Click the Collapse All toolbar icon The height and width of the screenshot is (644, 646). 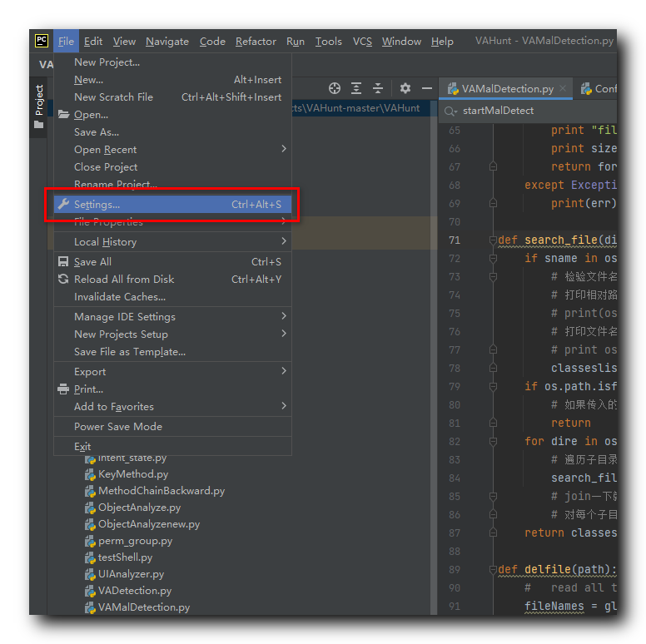(x=378, y=88)
